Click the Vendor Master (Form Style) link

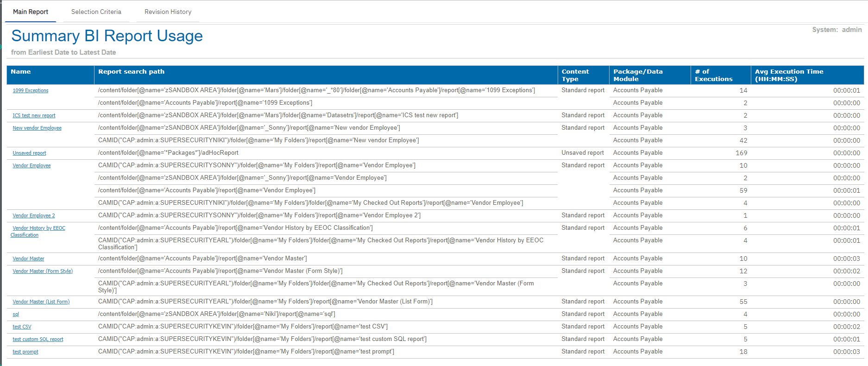43,271
